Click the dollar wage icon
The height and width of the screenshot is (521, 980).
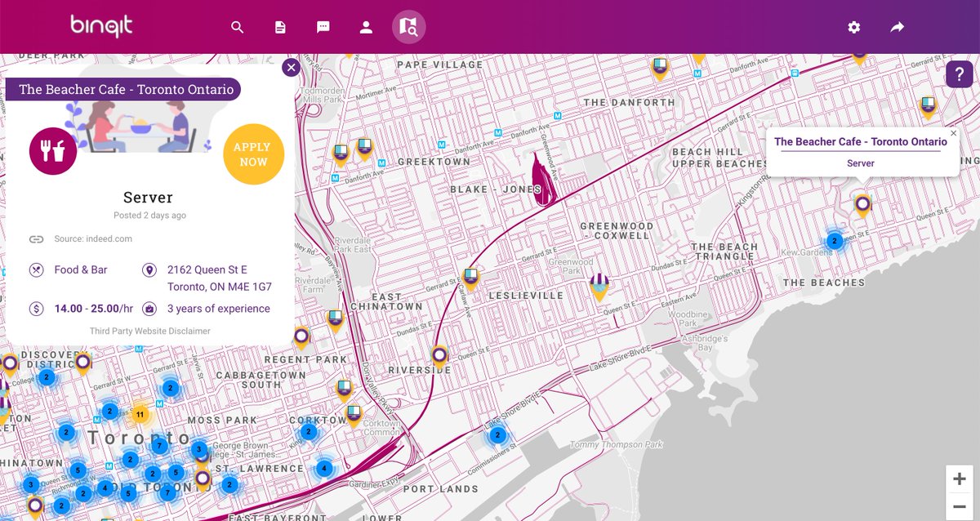tap(36, 309)
